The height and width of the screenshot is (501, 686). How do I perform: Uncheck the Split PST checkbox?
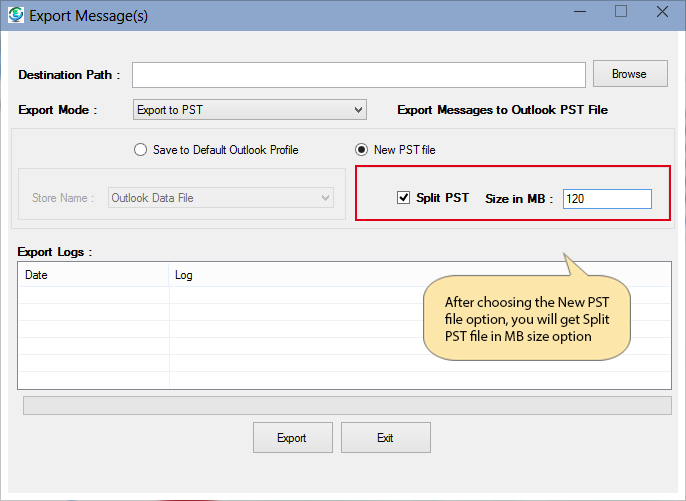coord(404,198)
